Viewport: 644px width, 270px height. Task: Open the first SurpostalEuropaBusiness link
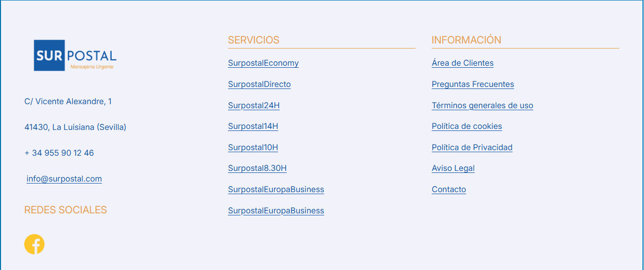pos(276,190)
